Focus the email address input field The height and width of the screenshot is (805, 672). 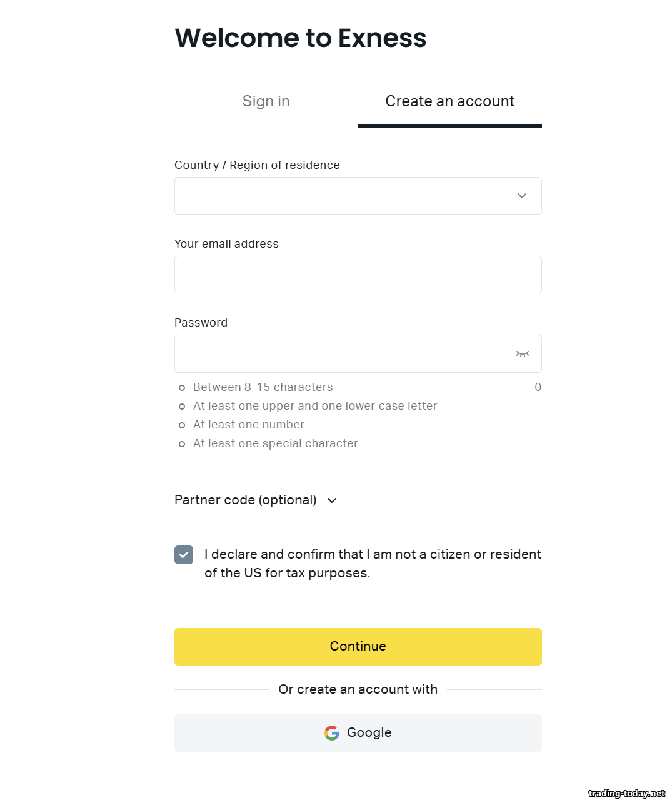[358, 275]
